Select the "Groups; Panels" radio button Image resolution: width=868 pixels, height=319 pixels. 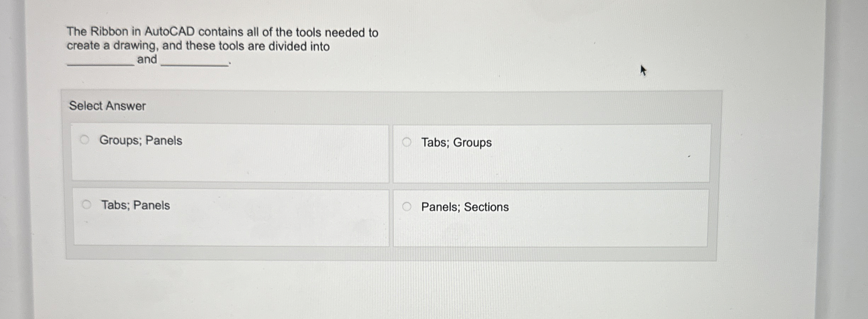[85, 140]
